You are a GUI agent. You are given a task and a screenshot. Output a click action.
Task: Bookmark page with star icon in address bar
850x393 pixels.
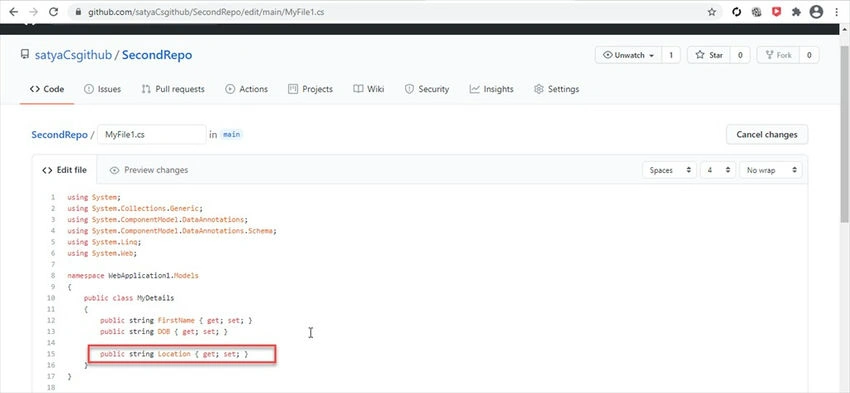[712, 12]
